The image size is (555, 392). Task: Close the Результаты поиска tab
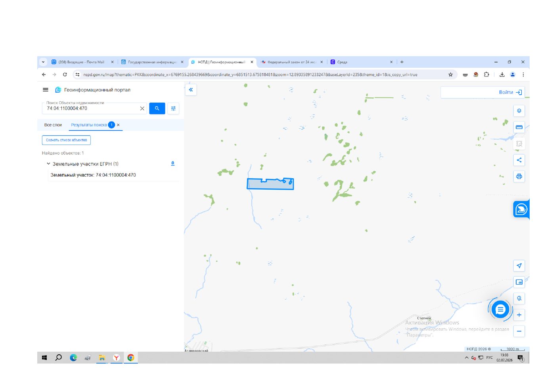[x=118, y=125]
